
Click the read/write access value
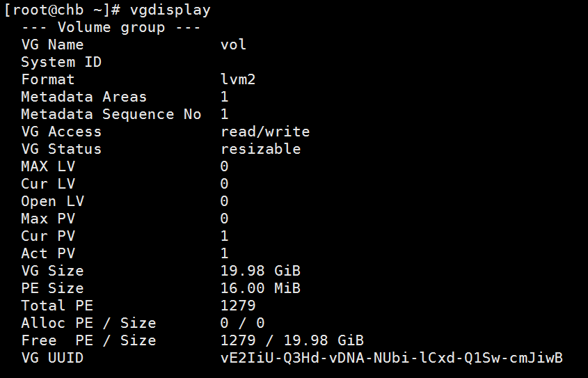point(265,132)
